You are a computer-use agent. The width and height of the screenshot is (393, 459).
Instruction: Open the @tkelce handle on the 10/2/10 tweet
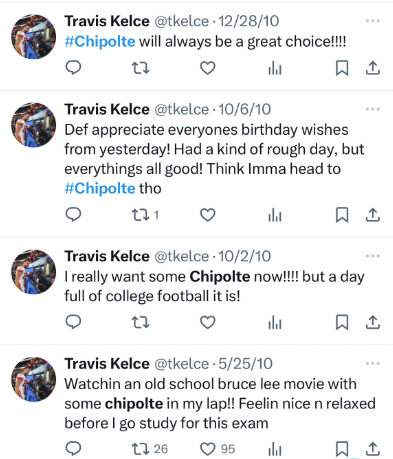(x=181, y=256)
